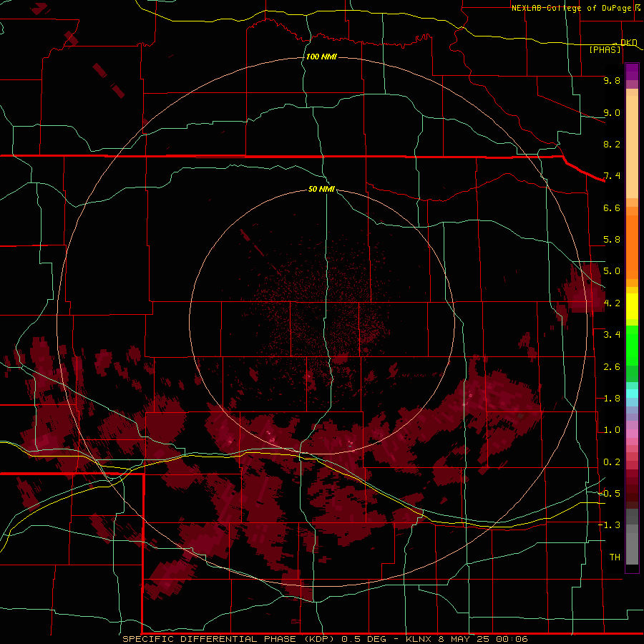
Task: Pick the pale peach band on the color bar
Action: (632, 147)
